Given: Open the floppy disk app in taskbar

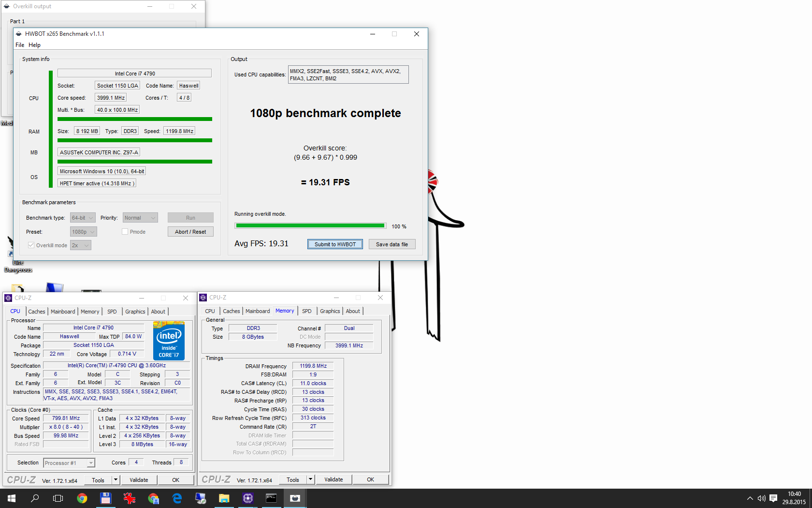Looking at the screenshot, I should click(105, 498).
